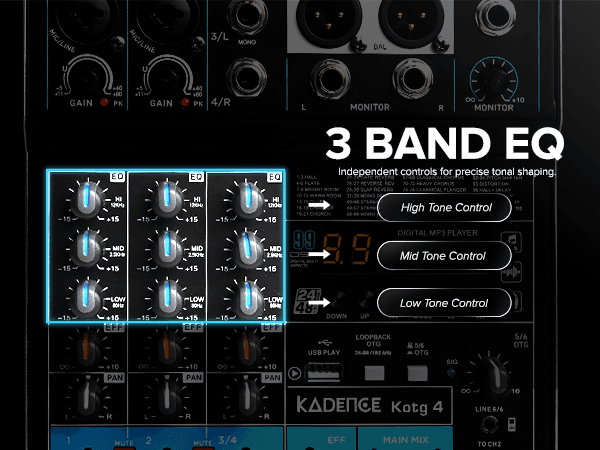
Task: Adjust channel 1 MID EQ knob
Action: click(86, 248)
